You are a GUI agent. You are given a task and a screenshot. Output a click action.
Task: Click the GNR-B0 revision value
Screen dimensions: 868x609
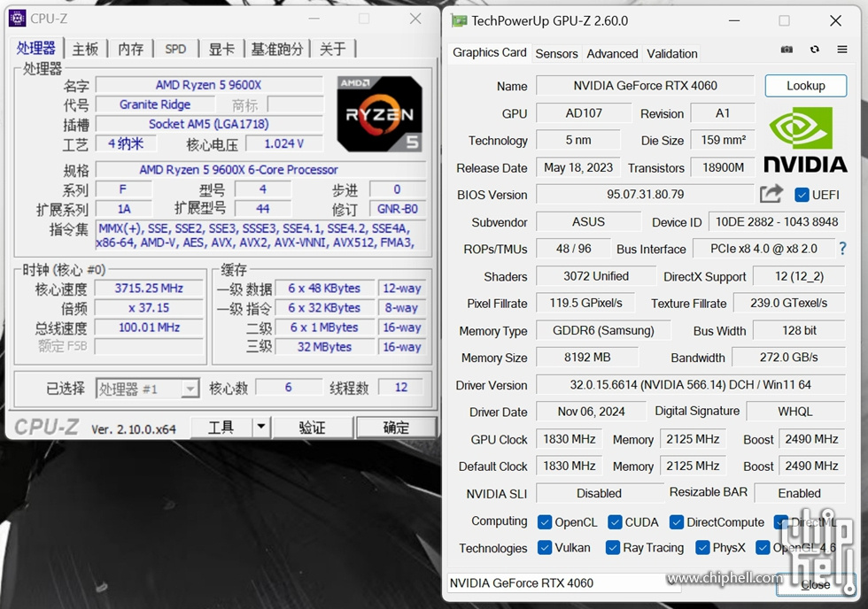tap(398, 209)
